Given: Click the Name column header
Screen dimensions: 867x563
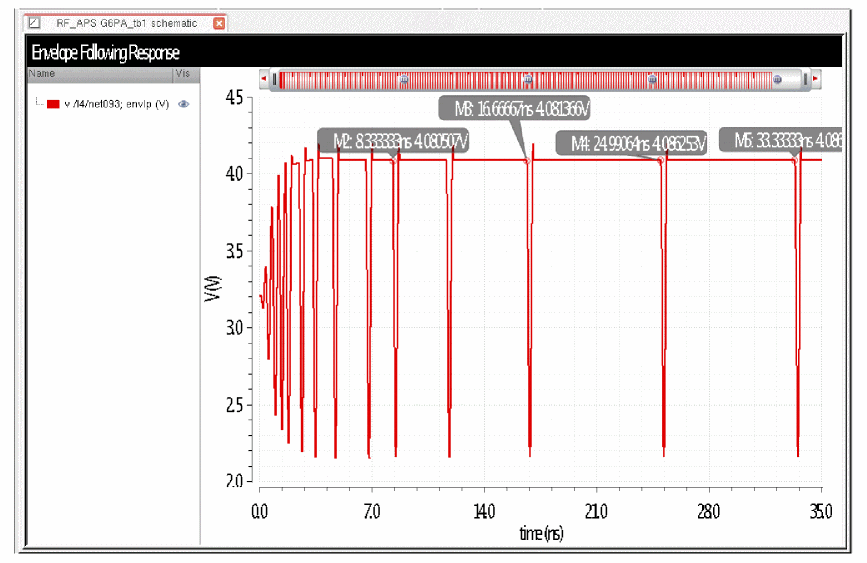Looking at the screenshot, I should click(42, 73).
